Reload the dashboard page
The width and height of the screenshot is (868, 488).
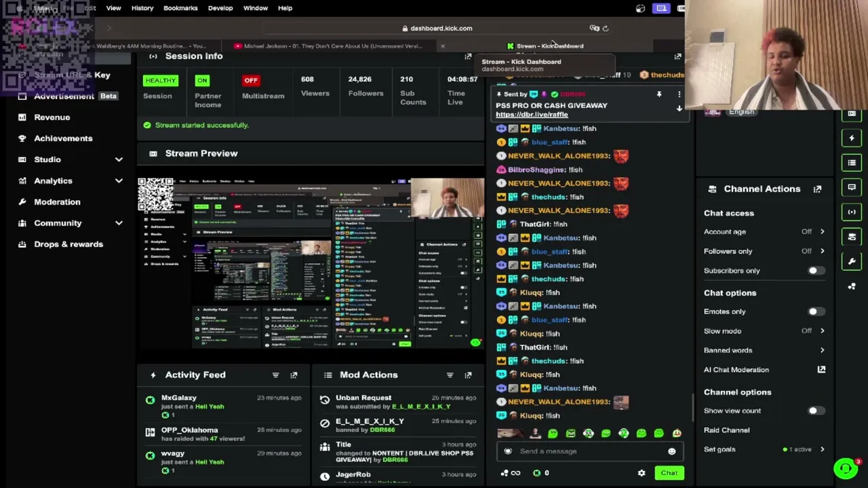(x=606, y=28)
